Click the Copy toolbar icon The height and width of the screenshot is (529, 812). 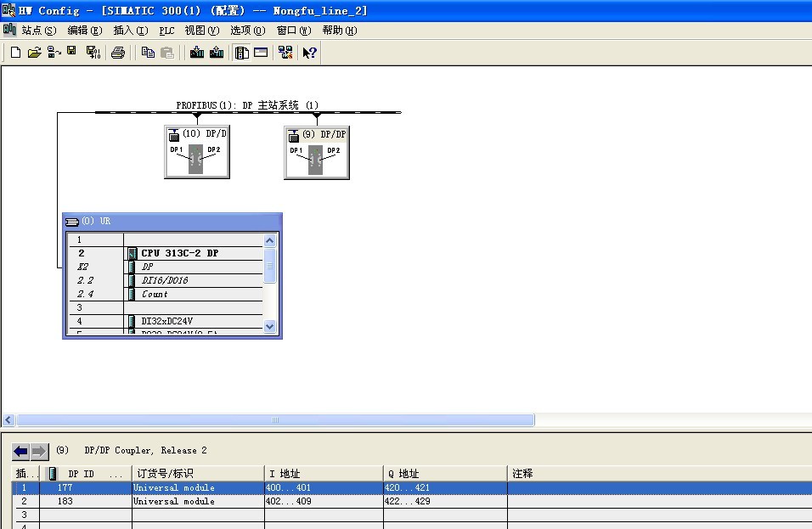click(x=148, y=53)
